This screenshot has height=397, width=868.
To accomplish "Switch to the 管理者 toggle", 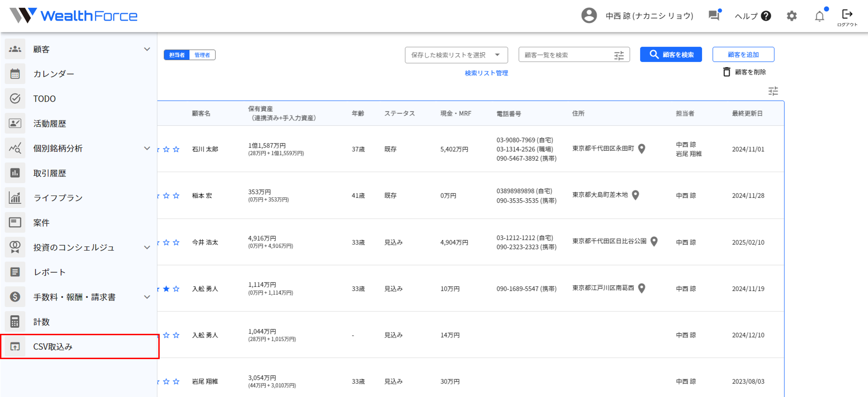I will pos(202,55).
